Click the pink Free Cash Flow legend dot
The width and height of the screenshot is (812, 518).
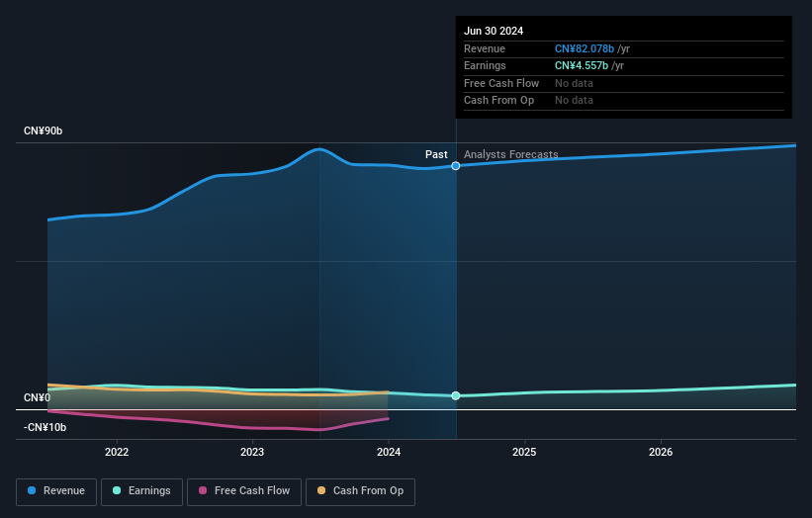tap(203, 490)
